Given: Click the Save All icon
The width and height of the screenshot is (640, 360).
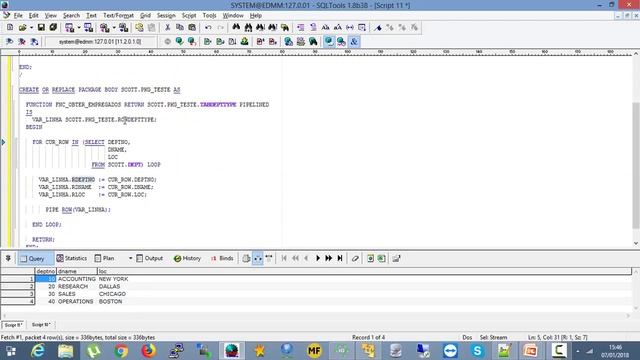Looking at the screenshot, I should [53, 27].
